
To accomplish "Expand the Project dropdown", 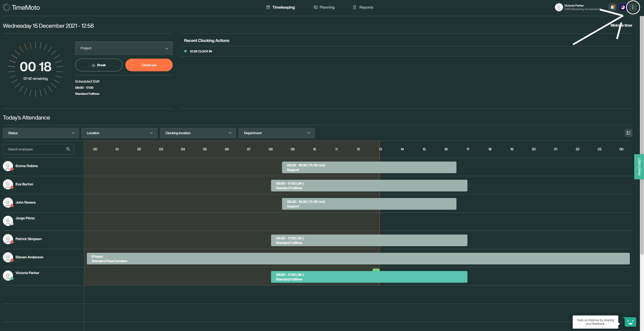I will point(124,48).
